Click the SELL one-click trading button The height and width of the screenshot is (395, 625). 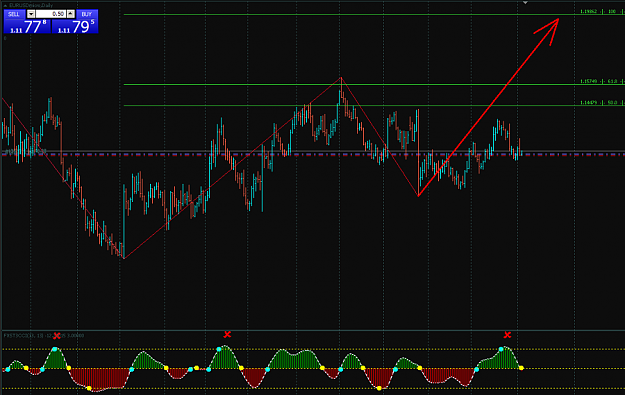coord(14,14)
